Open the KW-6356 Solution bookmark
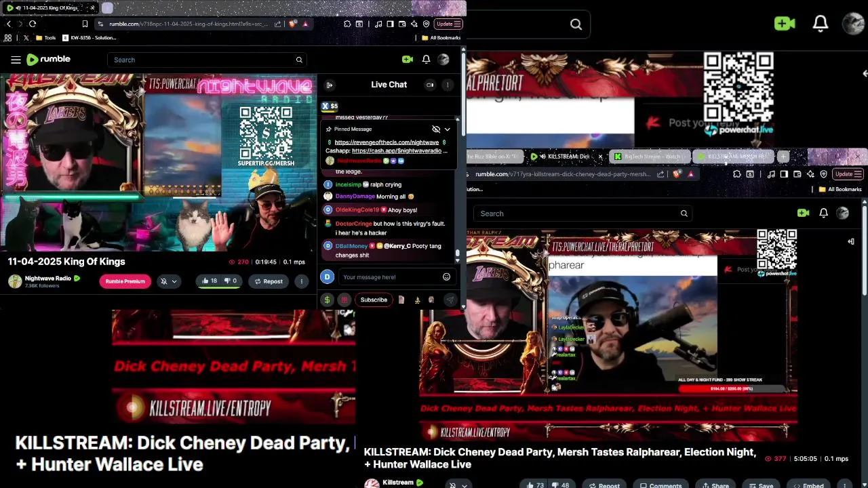Screen dimensions: 868x488 pos(90,38)
